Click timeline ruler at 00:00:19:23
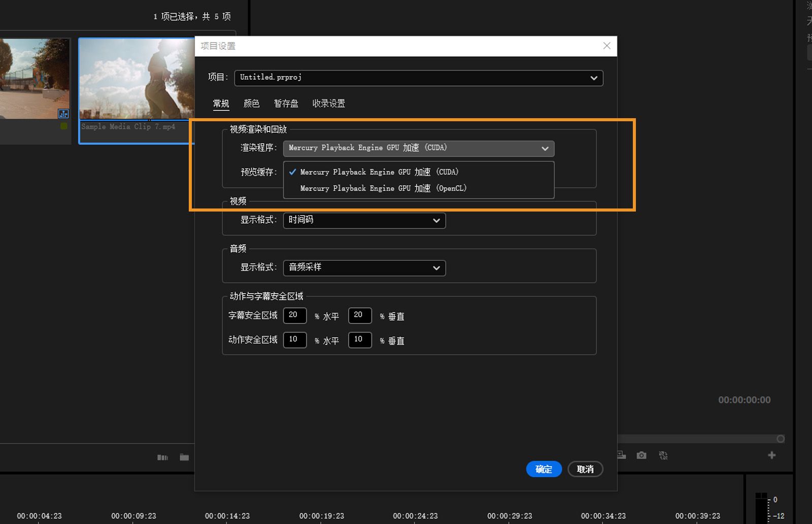 pos(322,516)
